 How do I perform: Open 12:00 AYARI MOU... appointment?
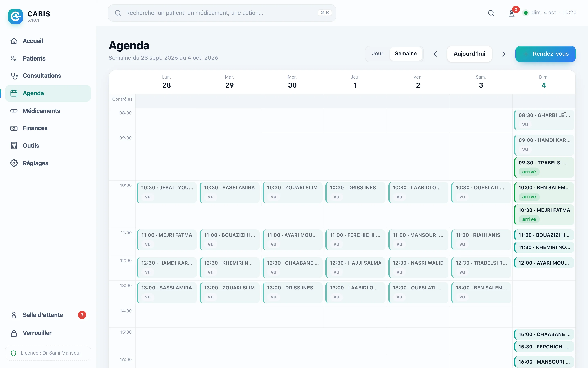point(544,263)
